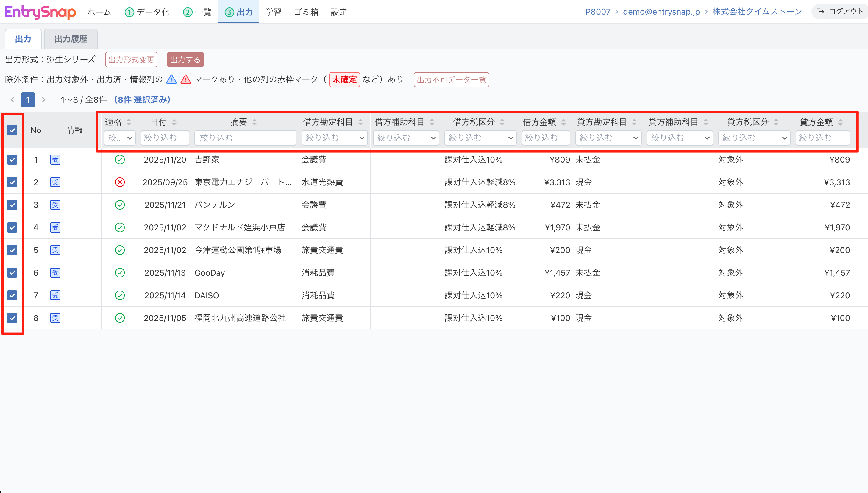This screenshot has height=493, width=868.
Task: Click the 受 info icon for バンテルン row
Action: pos(55,205)
